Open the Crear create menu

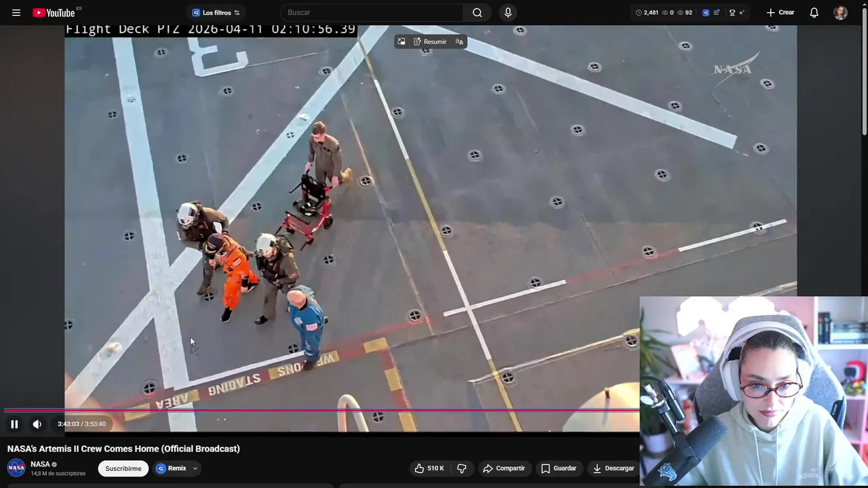click(x=780, y=13)
